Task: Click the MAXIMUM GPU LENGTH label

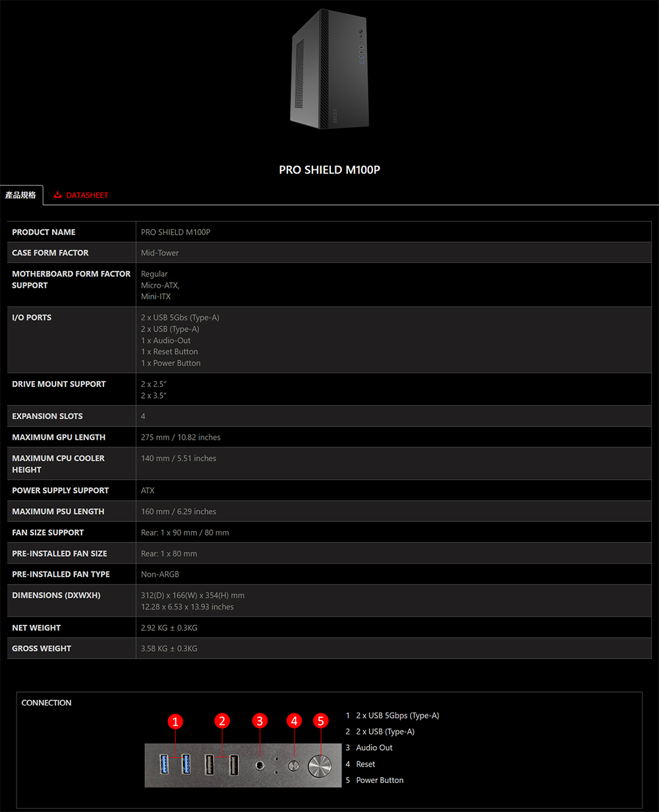Action: coord(59,438)
